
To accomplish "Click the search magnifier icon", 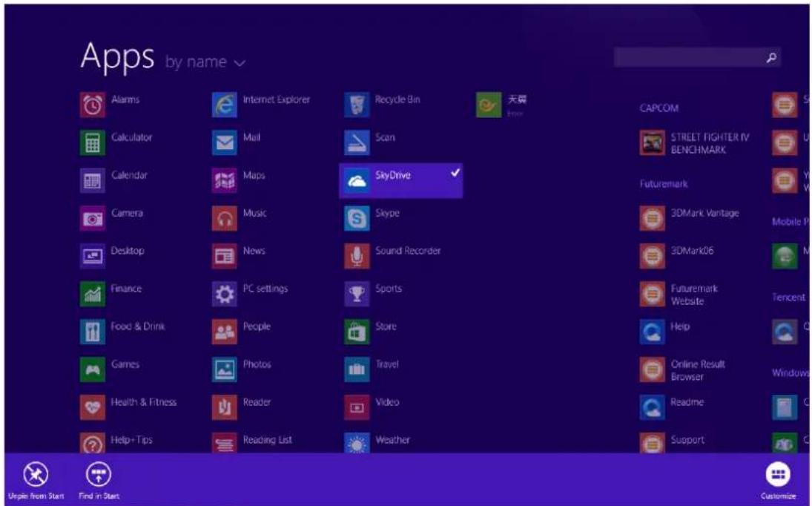I will pyautogui.click(x=771, y=57).
